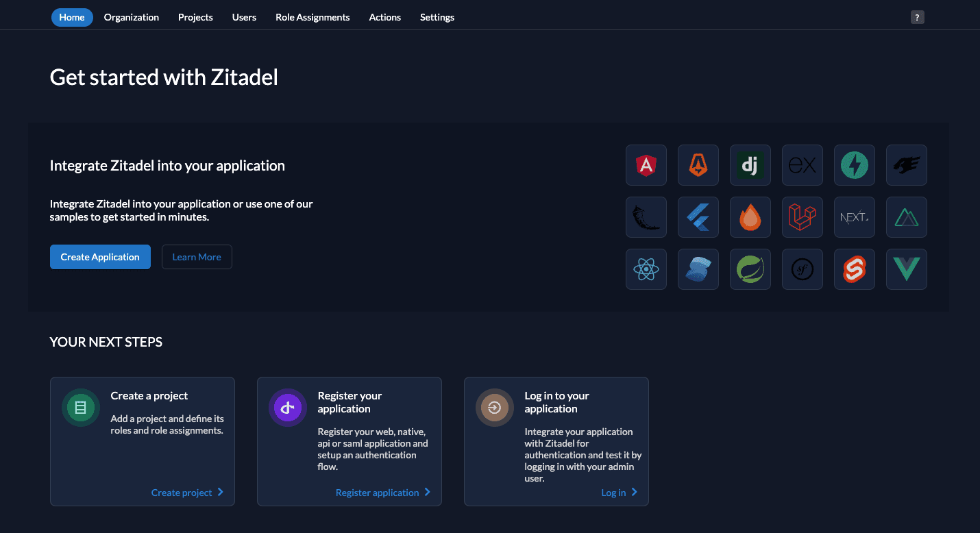The width and height of the screenshot is (980, 533).
Task: Click the help question mark icon
Action: tap(917, 18)
